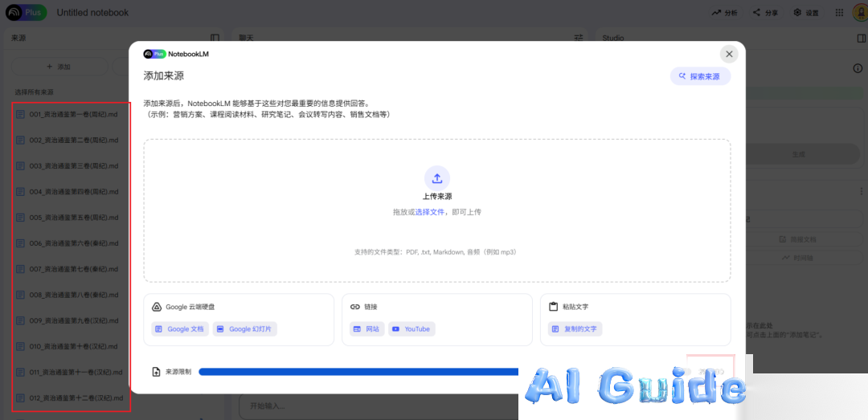This screenshot has width=868, height=420.
Task: Open the Google apps grid icon
Action: pyautogui.click(x=839, y=13)
